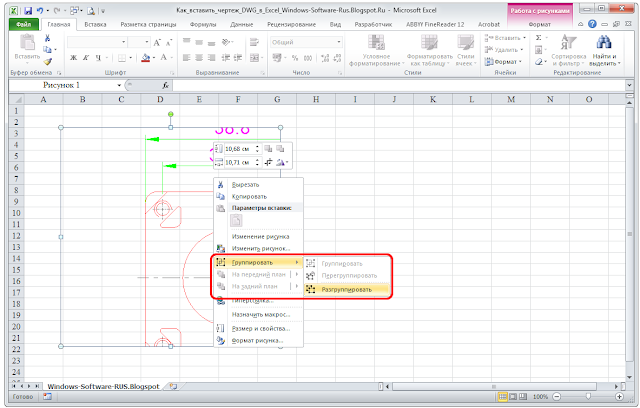Switch to the Формулы tab
The height and width of the screenshot is (408, 640).
[x=203, y=24]
